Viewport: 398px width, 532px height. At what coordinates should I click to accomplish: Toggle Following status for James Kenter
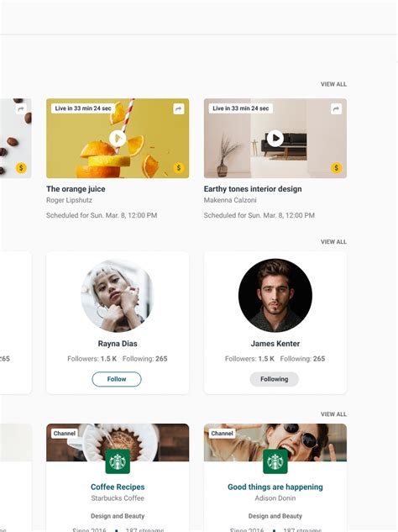[x=275, y=379]
